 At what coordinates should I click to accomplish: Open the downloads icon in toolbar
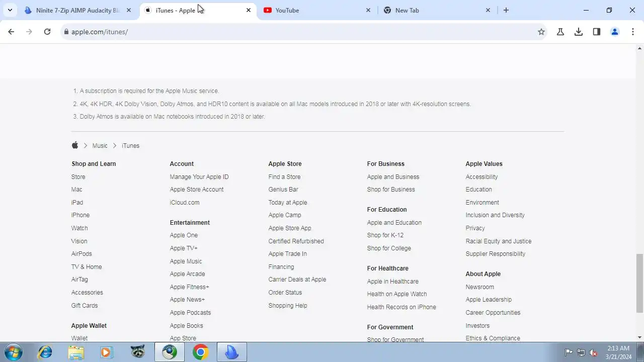(x=579, y=32)
